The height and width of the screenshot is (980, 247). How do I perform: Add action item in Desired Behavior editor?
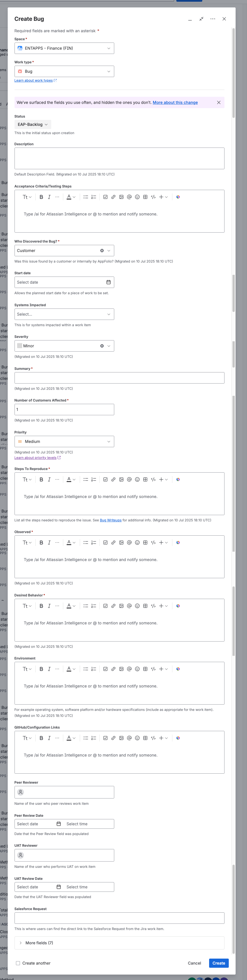coord(105,606)
